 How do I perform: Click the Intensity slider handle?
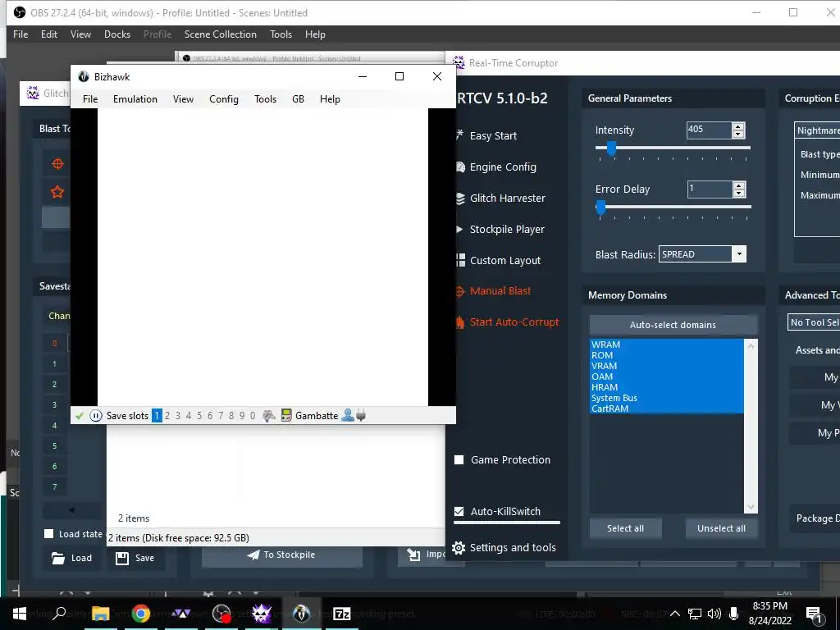coord(610,148)
